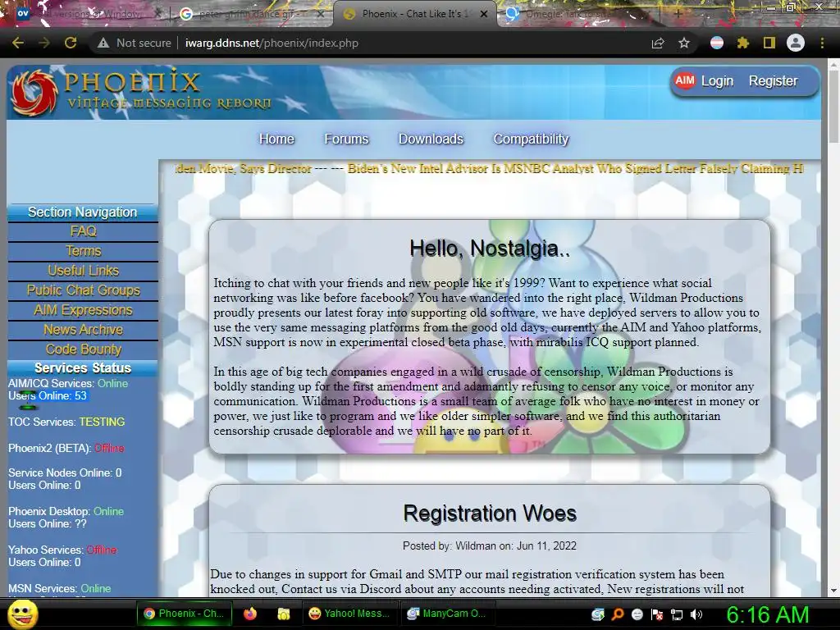Open the Chrome profile avatar
Image resolution: width=840 pixels, height=630 pixels.
coord(796,43)
